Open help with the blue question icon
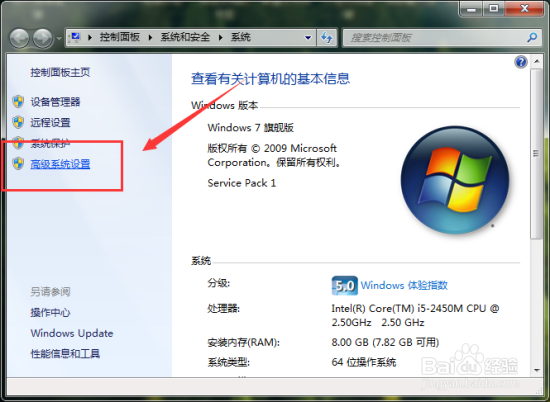The width and height of the screenshot is (550, 402). pos(521,62)
